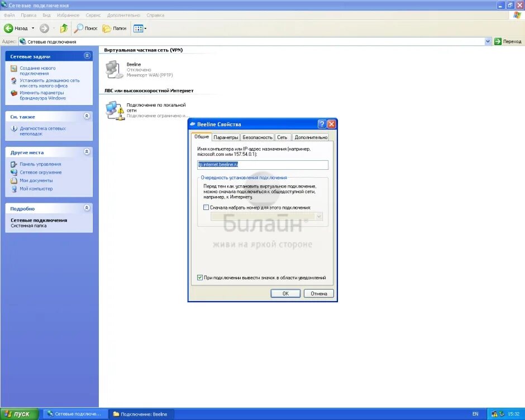The height and width of the screenshot is (420, 525).
Task: Open the Views dropdown button in toolbar
Action: click(x=140, y=28)
